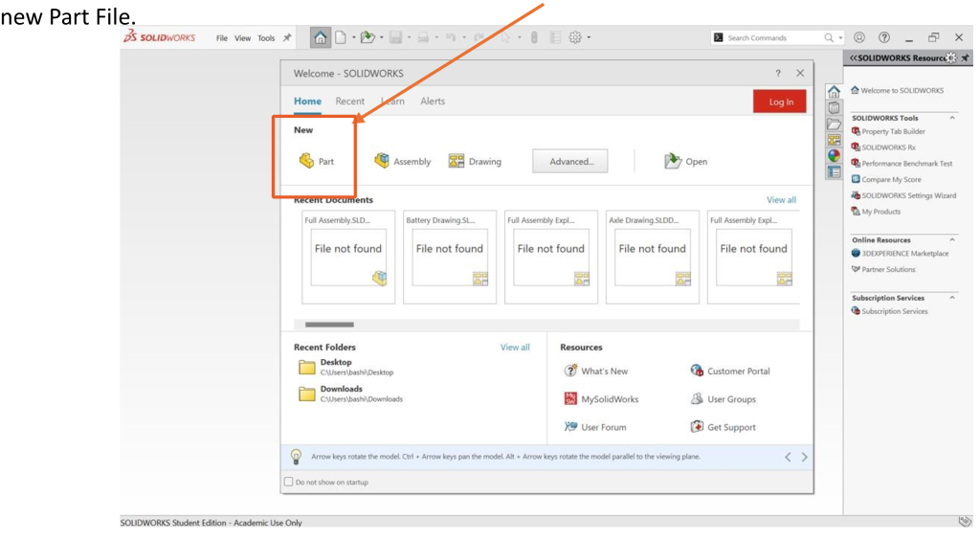Click the Home icon in the main toolbar
Image resolution: width=980 pixels, height=541 pixels.
pyautogui.click(x=320, y=37)
